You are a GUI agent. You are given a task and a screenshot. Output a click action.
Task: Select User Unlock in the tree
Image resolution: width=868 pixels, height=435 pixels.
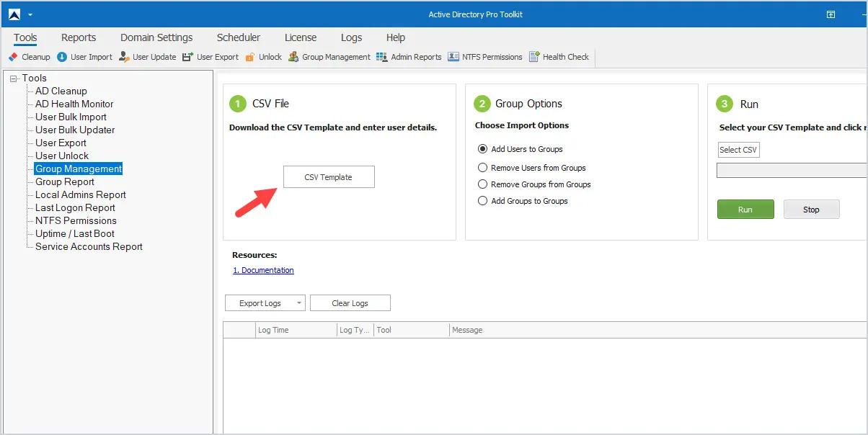pyautogui.click(x=62, y=156)
